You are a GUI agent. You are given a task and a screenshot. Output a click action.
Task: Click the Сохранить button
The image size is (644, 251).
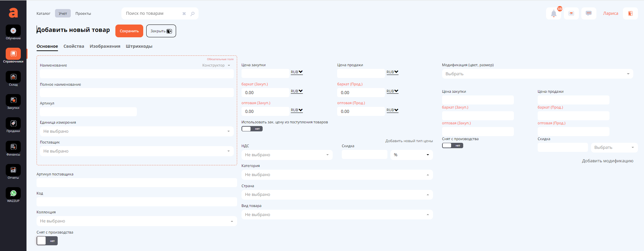129,31
